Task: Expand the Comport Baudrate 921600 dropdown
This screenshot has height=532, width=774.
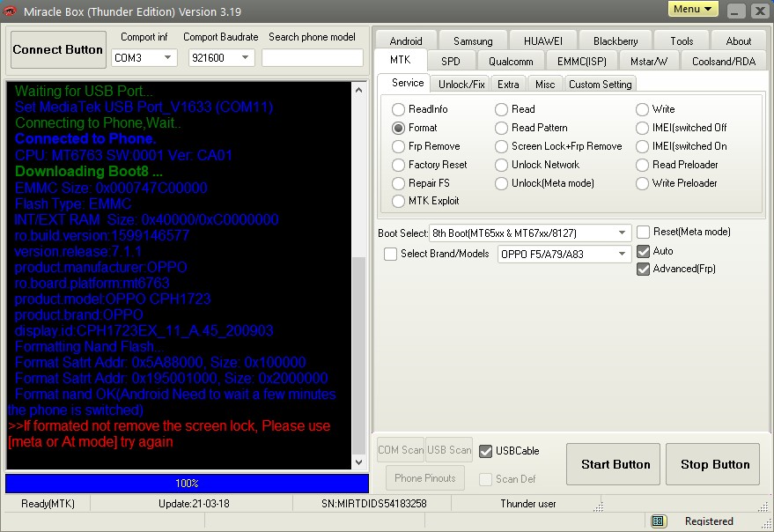Action: point(245,58)
